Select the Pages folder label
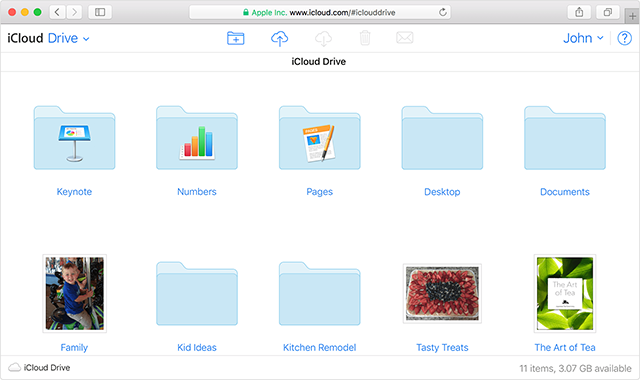 [x=320, y=192]
